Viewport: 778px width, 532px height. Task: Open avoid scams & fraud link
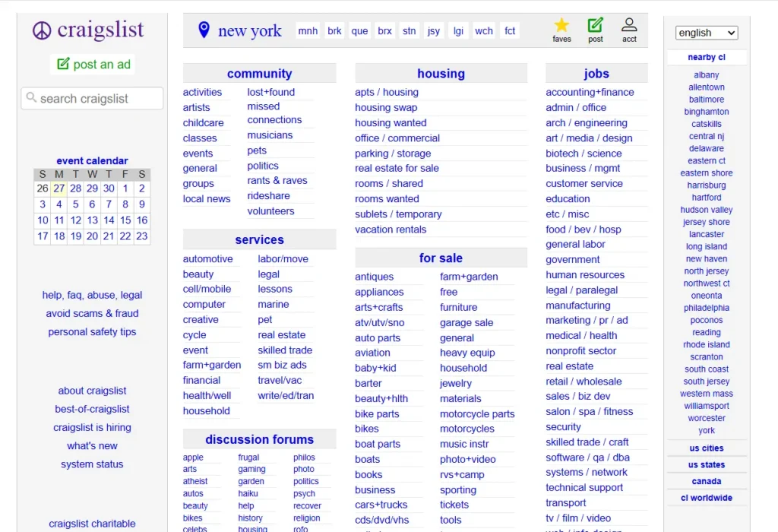(92, 314)
